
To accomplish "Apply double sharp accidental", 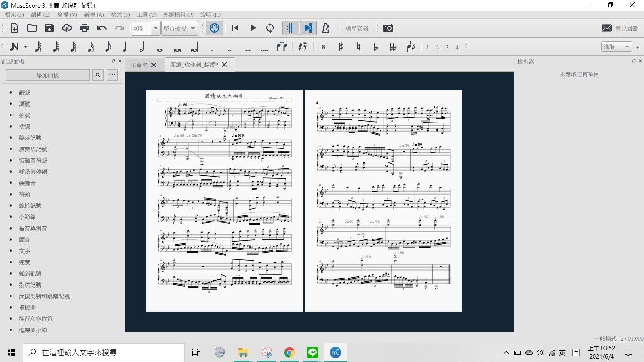I will pos(323,47).
